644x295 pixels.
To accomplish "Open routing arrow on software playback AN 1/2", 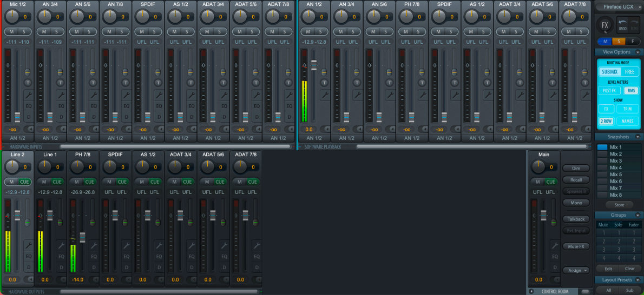I will click(x=325, y=129).
